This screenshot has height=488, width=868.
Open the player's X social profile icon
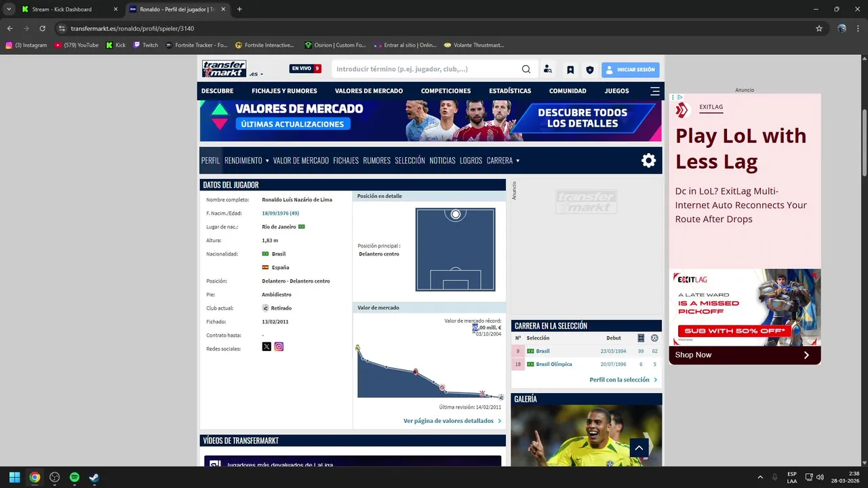coord(267,346)
